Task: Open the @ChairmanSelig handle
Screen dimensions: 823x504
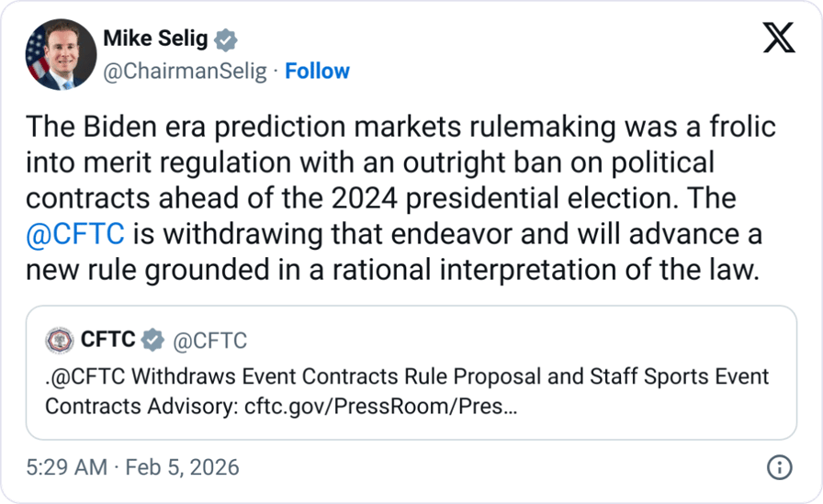Action: tap(185, 71)
